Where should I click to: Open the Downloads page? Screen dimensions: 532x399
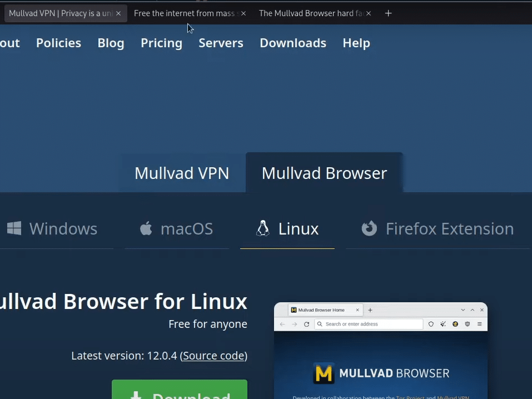(292, 43)
